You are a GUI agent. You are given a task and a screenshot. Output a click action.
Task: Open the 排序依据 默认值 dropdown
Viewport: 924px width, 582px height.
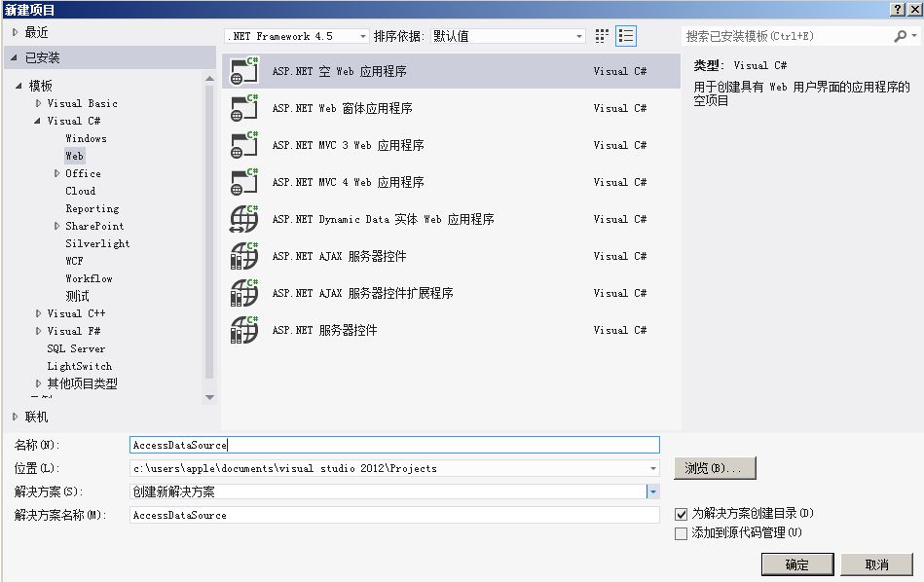point(508,37)
